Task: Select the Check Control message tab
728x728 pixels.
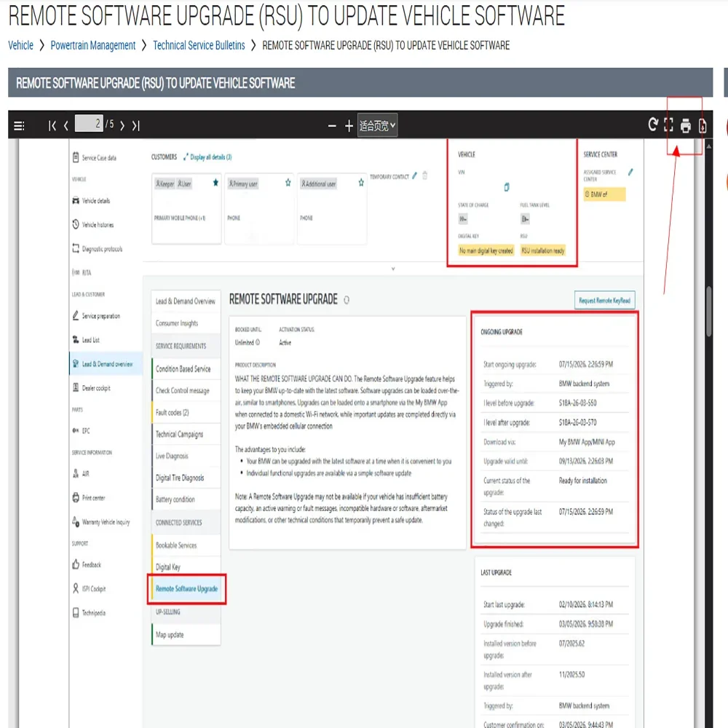Action: click(186, 390)
